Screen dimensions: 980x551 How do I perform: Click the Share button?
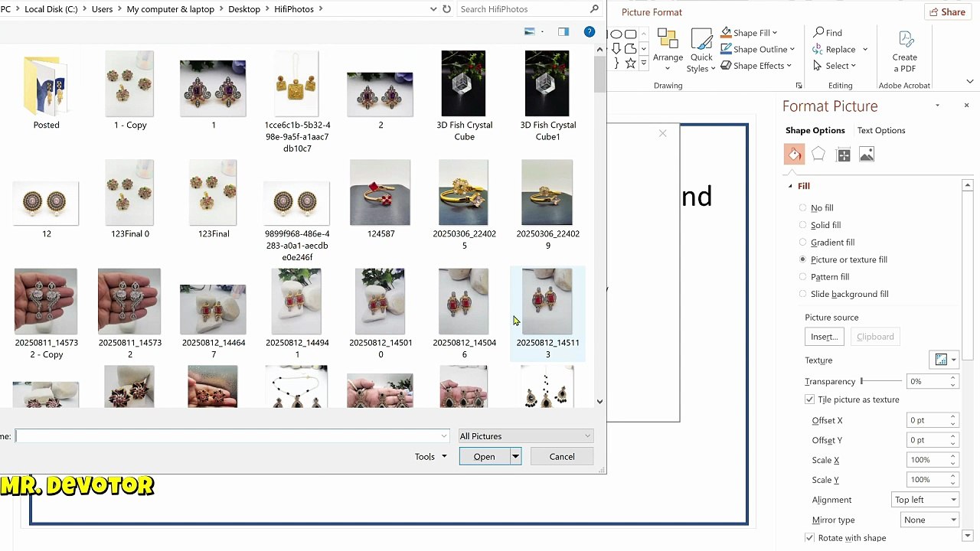point(947,12)
